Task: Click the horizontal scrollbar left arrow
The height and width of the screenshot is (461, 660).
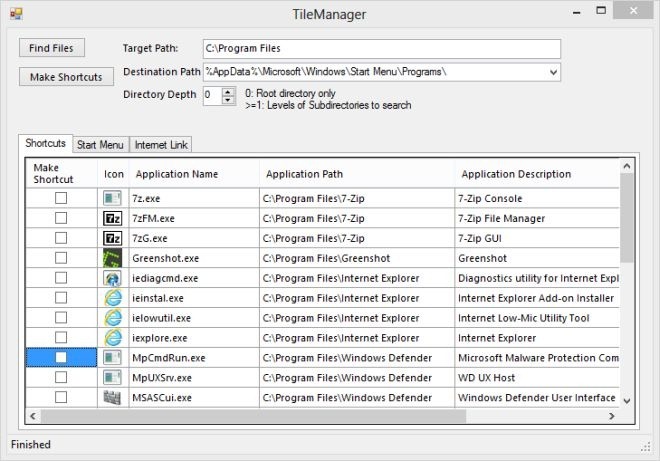Action: coord(33,416)
